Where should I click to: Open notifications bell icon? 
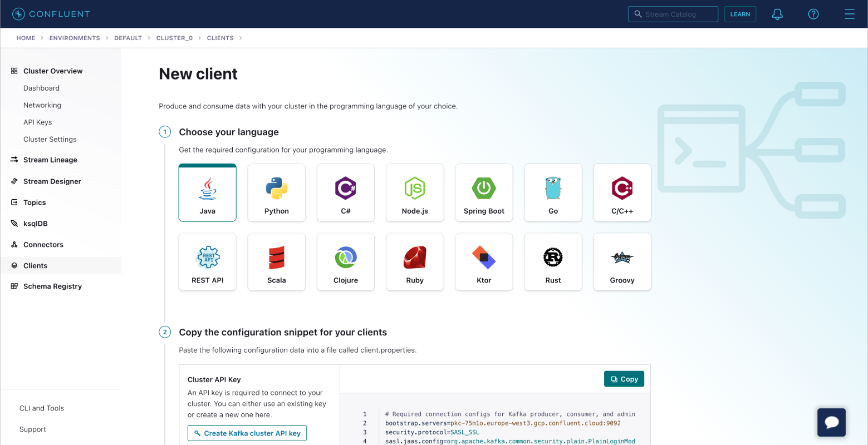(x=777, y=14)
